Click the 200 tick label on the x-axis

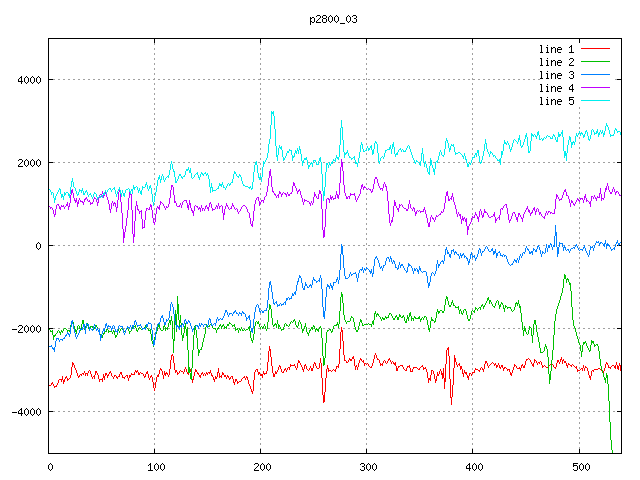pyautogui.click(x=261, y=466)
